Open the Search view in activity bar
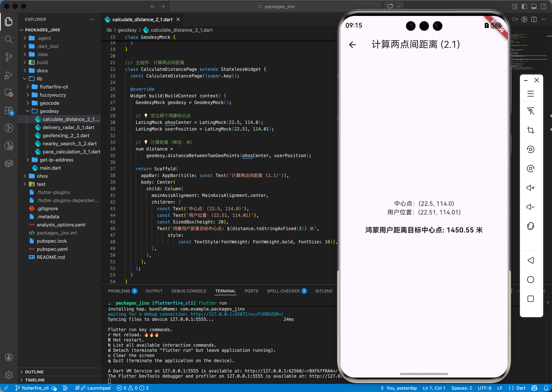Screen dimensions: 552x392 [x=9, y=39]
